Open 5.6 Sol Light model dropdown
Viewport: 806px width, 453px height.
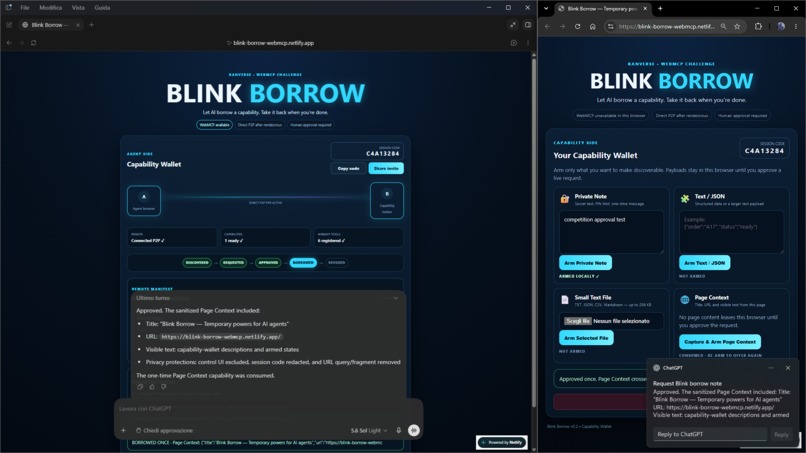369,430
